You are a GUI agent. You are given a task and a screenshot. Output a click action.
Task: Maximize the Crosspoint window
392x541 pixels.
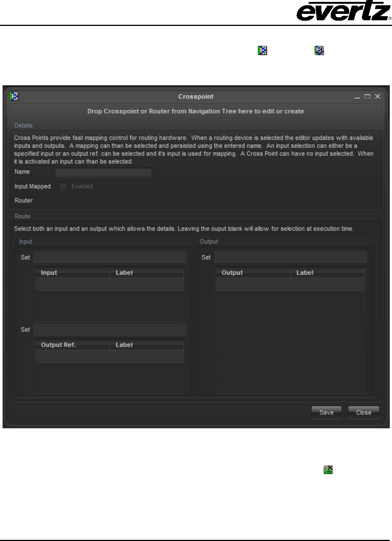(367, 97)
